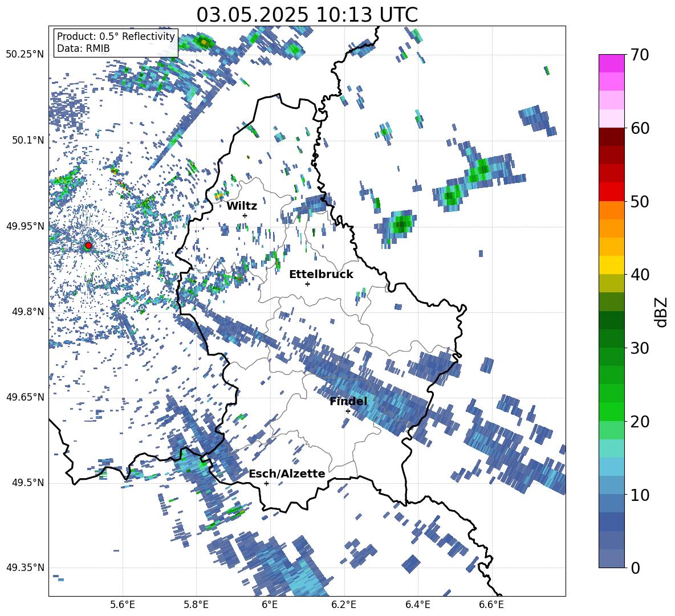Image resolution: width=675 pixels, height=616 pixels.
Task: Click the Esch/Alzette cross marker
Action: coord(266,483)
